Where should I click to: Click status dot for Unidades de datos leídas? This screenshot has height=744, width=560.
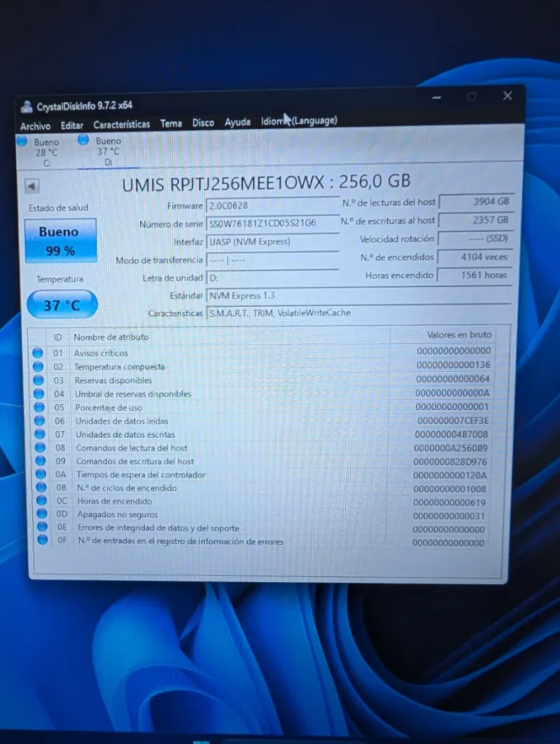coord(40,420)
